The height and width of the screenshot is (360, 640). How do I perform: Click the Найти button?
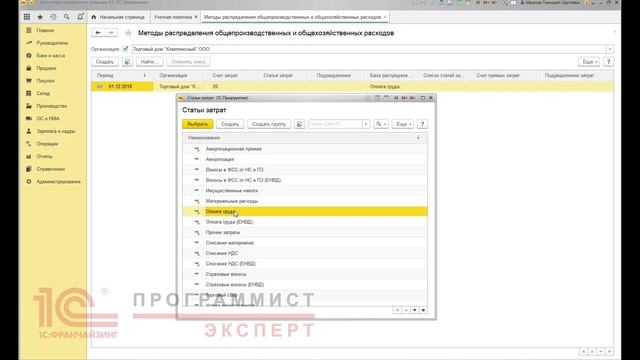coord(149,62)
